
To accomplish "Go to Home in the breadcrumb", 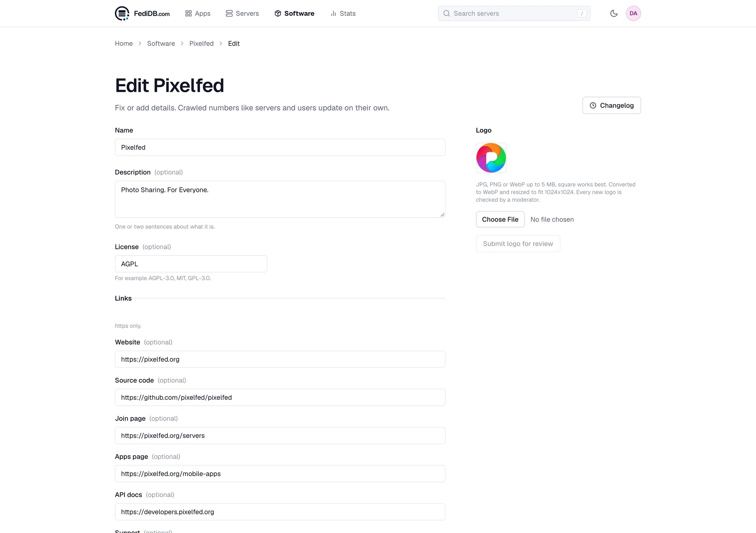I will (124, 43).
